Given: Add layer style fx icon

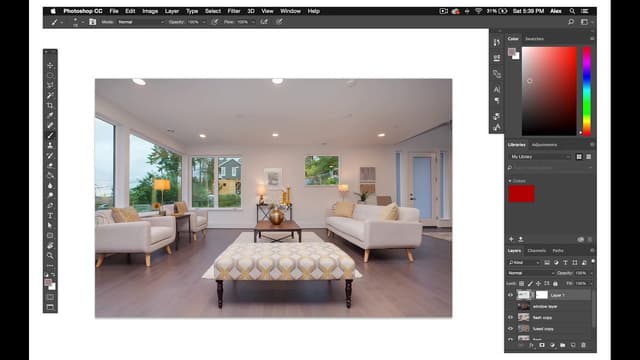Looking at the screenshot, I should (x=531, y=345).
